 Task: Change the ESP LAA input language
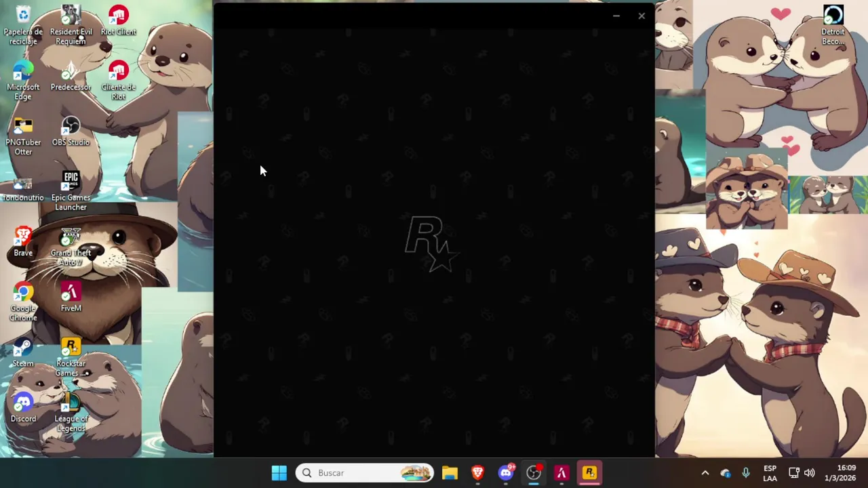(770, 473)
